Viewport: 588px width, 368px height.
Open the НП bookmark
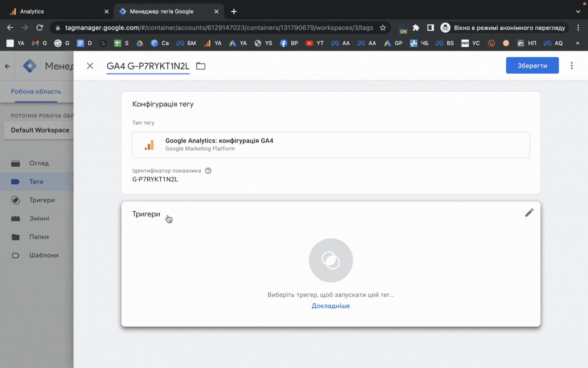click(527, 43)
